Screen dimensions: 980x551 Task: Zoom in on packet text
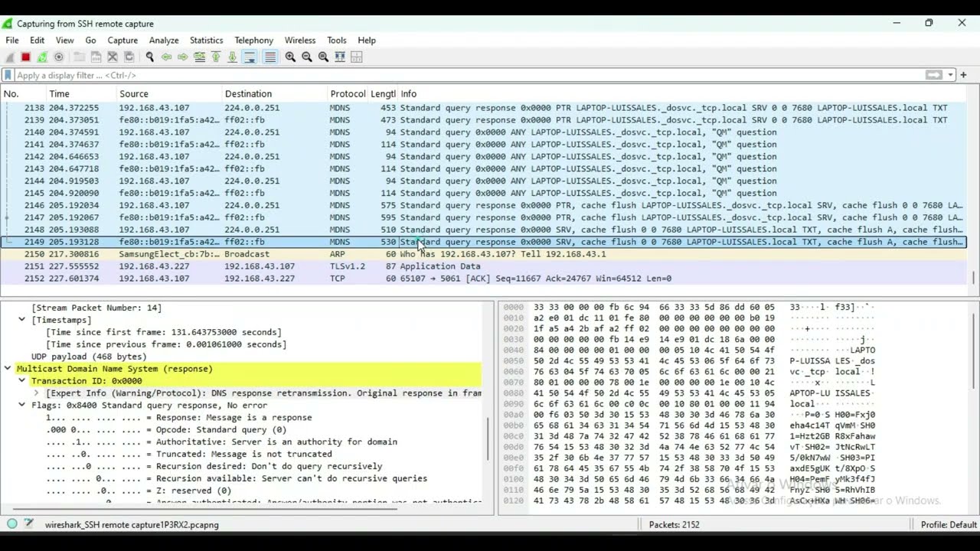290,57
